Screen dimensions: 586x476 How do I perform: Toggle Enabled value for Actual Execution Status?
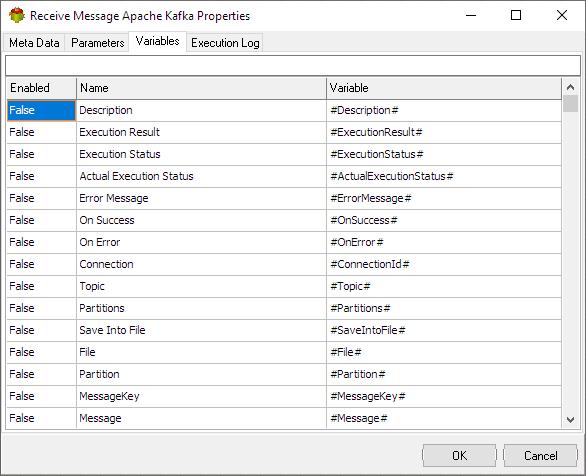tap(41, 176)
